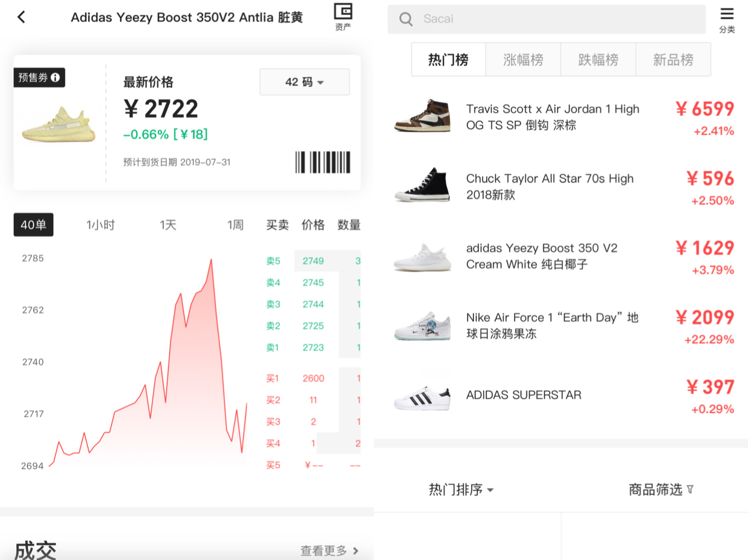This screenshot has width=748, height=560.
Task: Select the 热门榜 ranking tab
Action: tap(448, 59)
